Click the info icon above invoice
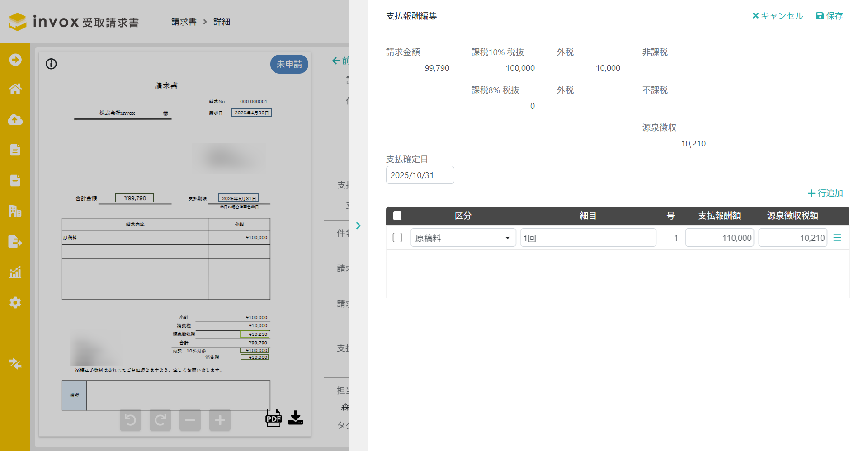This screenshot has height=451, width=868. point(51,64)
